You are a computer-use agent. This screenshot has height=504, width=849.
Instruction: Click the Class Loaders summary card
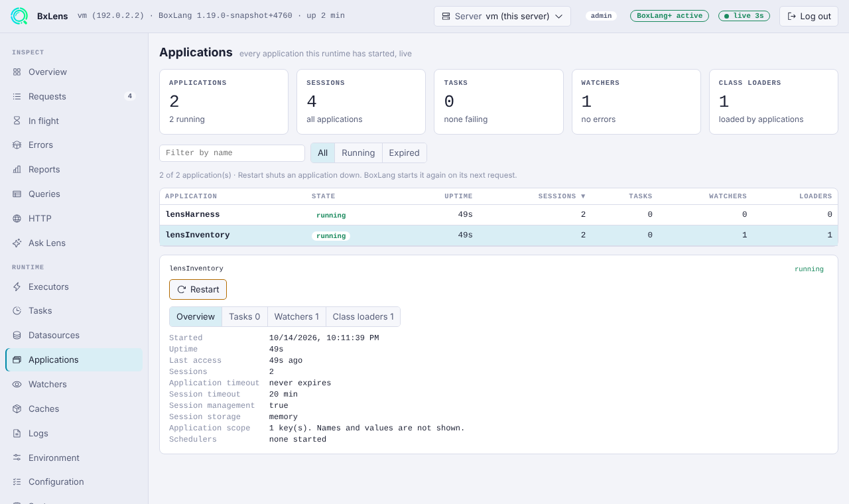click(773, 101)
